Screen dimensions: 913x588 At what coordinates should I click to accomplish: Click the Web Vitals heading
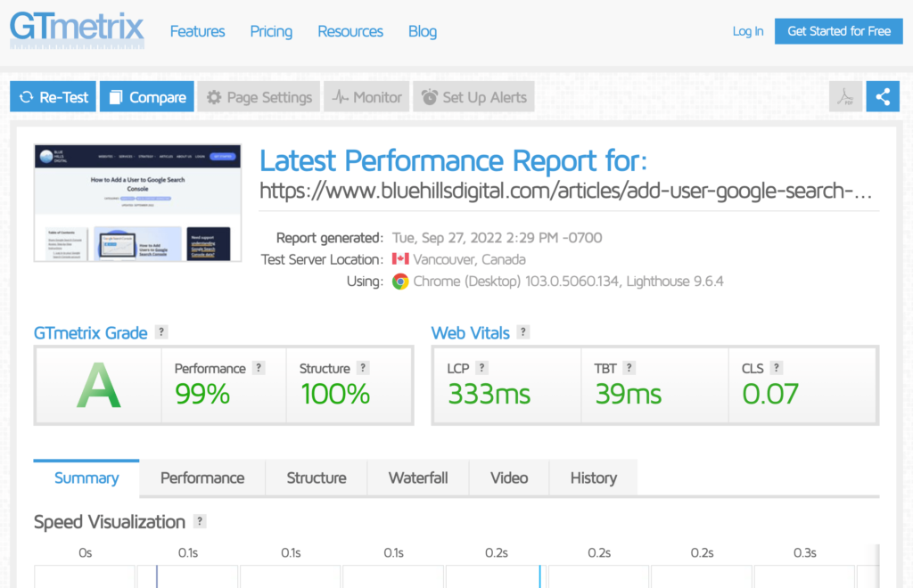tap(470, 333)
